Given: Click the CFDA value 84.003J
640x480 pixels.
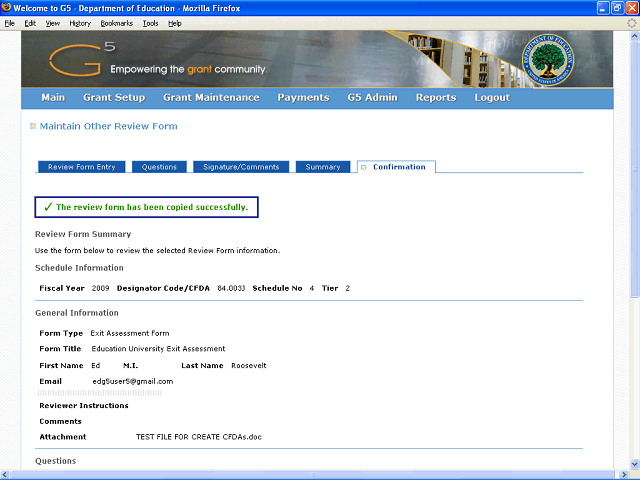Looking at the screenshot, I should (x=231, y=288).
